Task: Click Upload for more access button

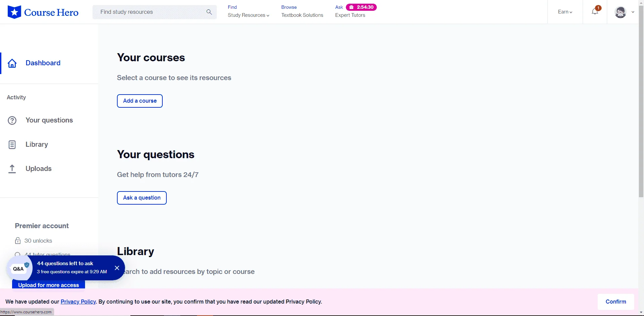Action: [x=48, y=284]
